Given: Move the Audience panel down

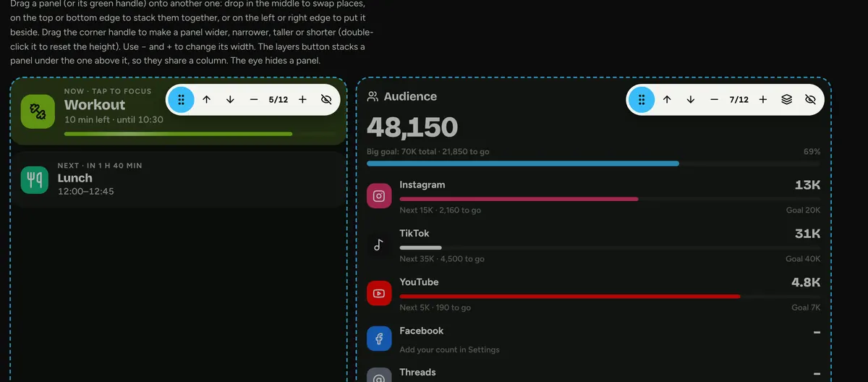Looking at the screenshot, I should pyautogui.click(x=690, y=99).
